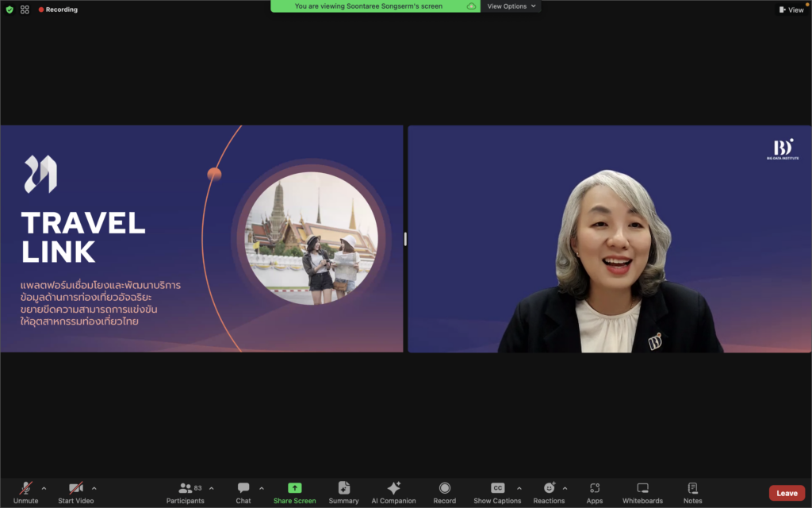
Task: Click divider handle between shared screen and video
Action: pyautogui.click(x=405, y=238)
